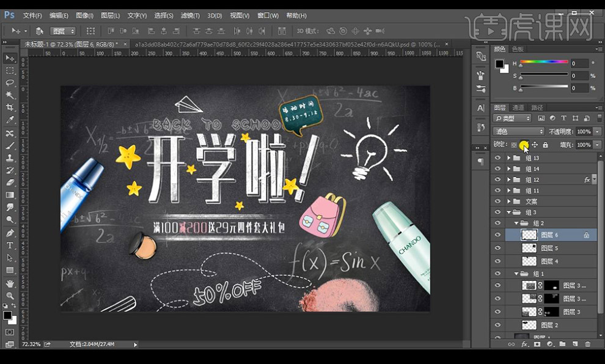The image size is (605, 364).
Task: Toggle Quick Mask mode icon
Action: click(x=10, y=332)
